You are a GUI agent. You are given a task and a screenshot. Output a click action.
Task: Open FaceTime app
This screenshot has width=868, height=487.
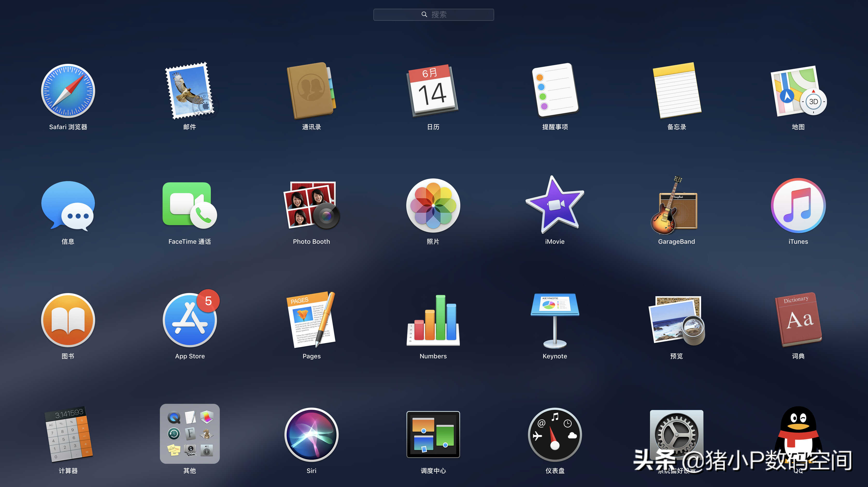[x=190, y=205]
